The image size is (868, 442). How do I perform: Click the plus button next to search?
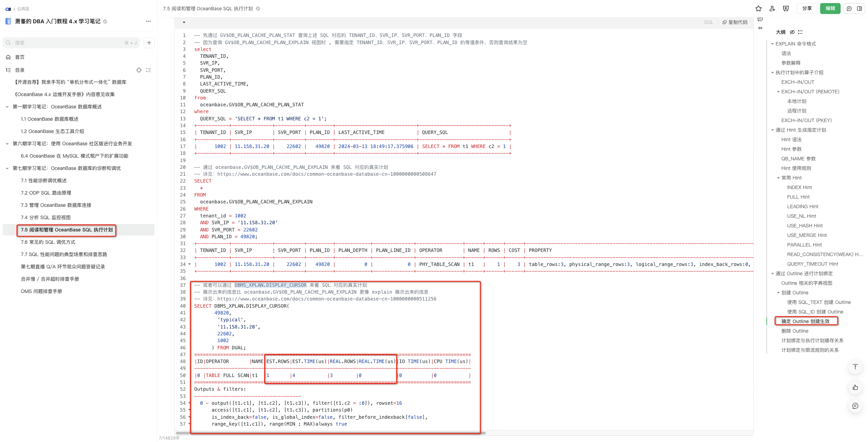coord(149,43)
